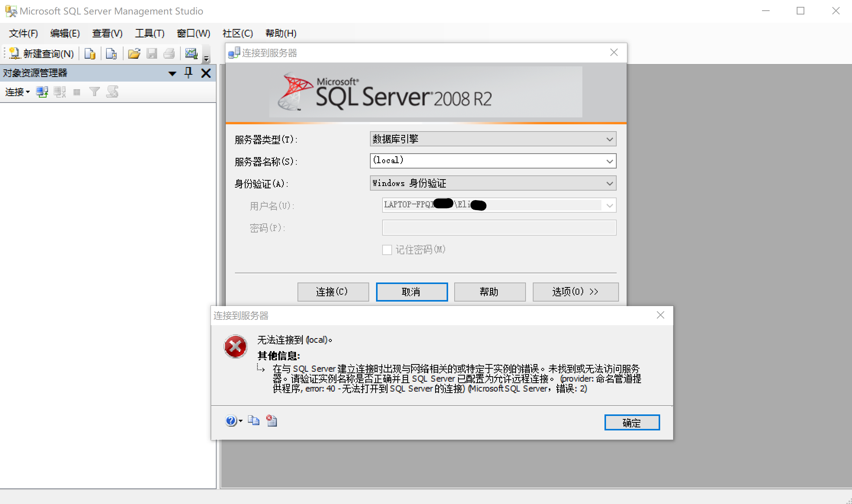Click the 帮助 button in connect dialog

(490, 292)
